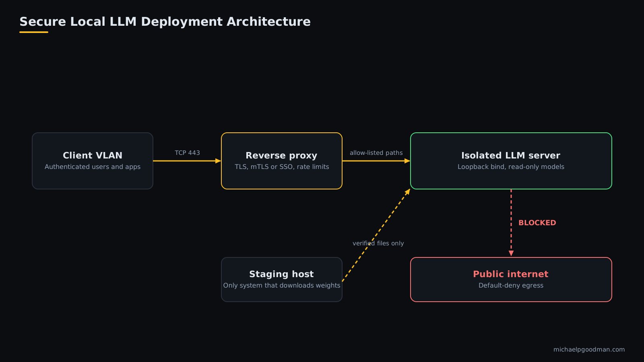
Task: Click 'Default-deny egress' subtitle
Action: [x=511, y=286]
